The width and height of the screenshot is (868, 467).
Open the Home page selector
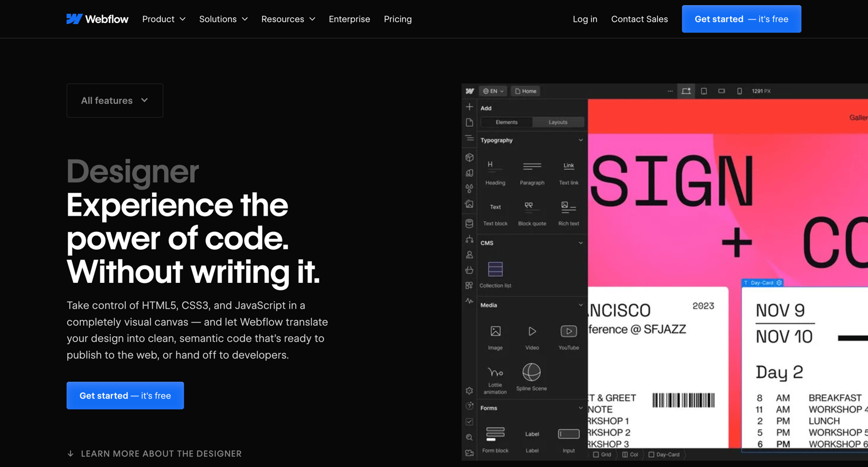pos(525,91)
